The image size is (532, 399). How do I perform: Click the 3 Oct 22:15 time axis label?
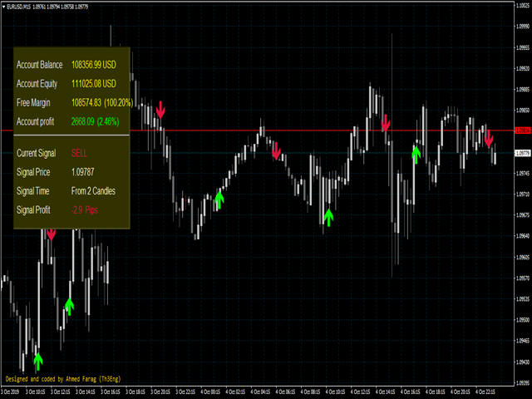185,392
